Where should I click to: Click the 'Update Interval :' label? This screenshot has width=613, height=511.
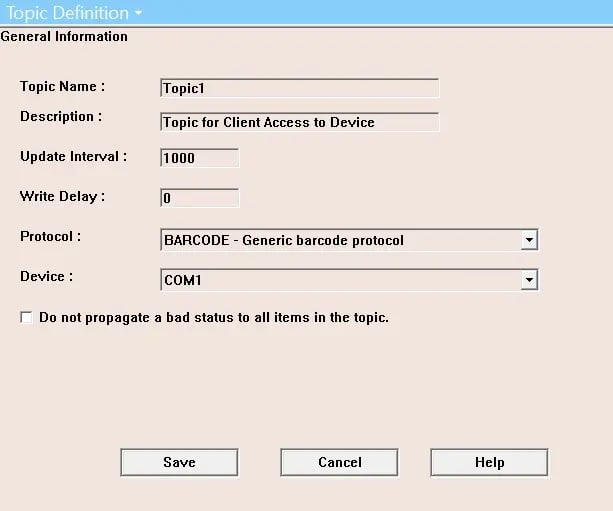click(74, 157)
